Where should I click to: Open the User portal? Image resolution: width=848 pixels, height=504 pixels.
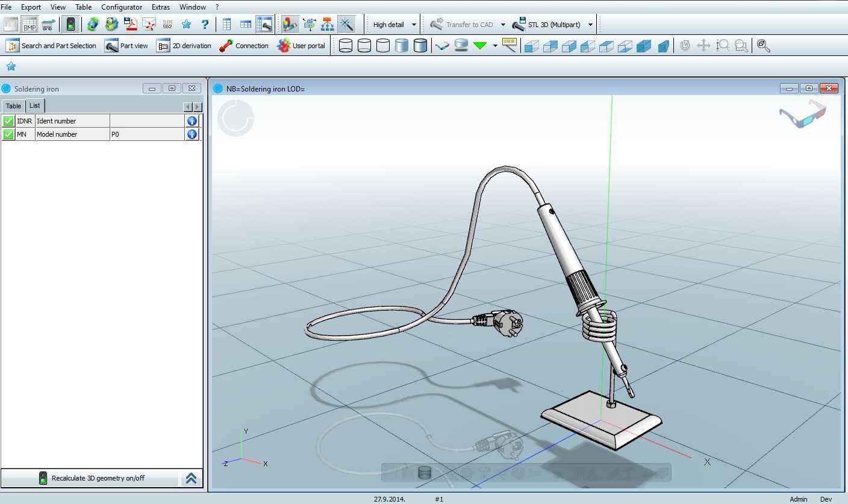coord(301,46)
